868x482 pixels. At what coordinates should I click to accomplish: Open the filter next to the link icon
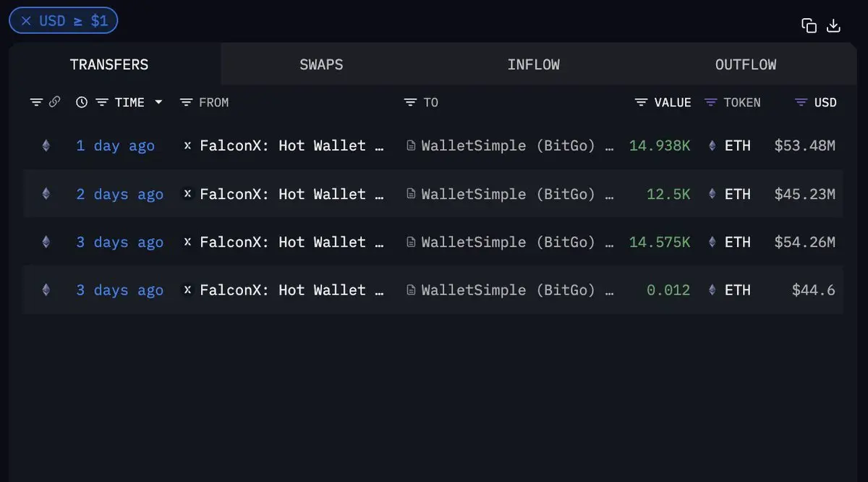(x=36, y=103)
